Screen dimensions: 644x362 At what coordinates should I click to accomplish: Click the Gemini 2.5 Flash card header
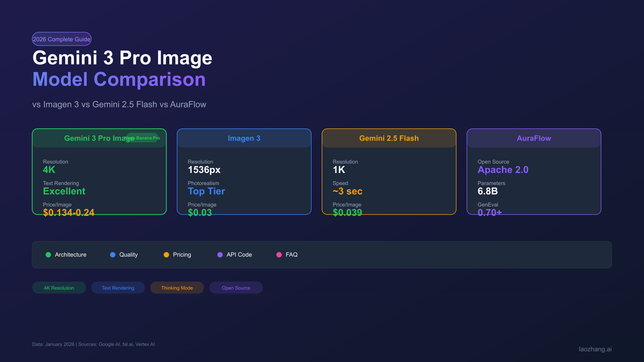[x=389, y=138]
